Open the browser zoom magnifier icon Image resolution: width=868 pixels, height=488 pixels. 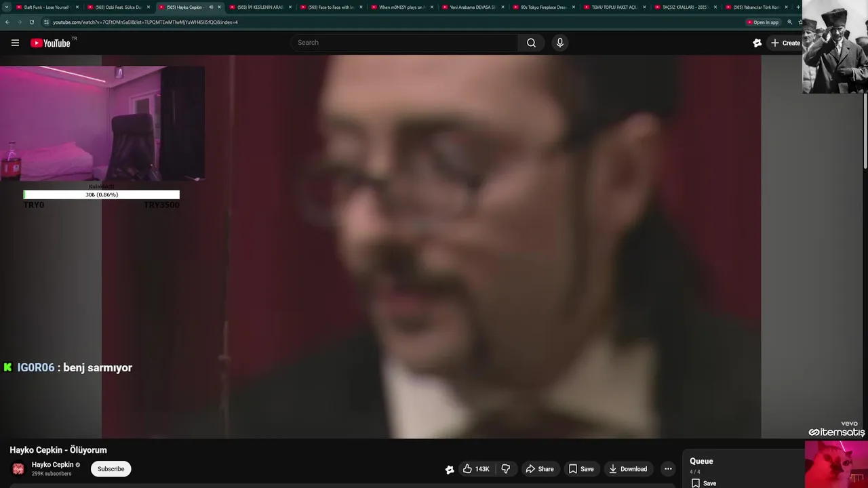789,22
